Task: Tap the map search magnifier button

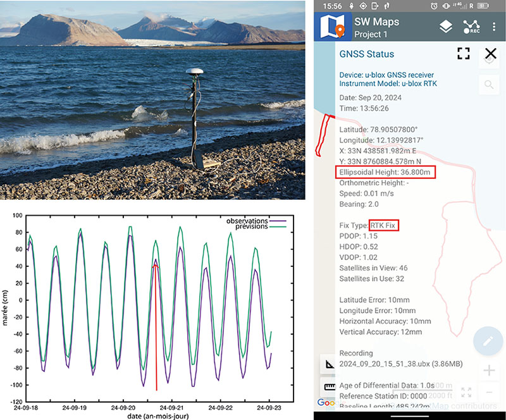Action: [x=489, y=84]
